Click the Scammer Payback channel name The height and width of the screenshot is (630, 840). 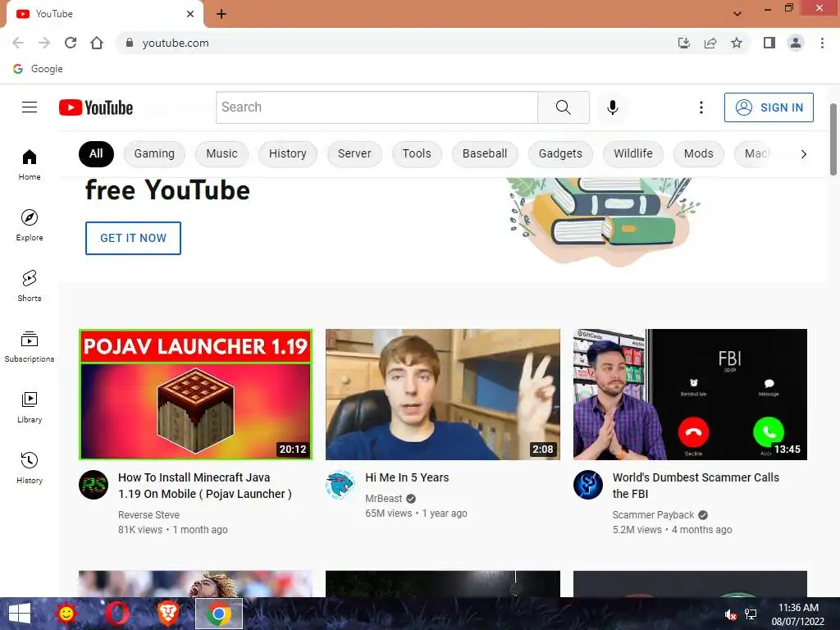pyautogui.click(x=653, y=515)
